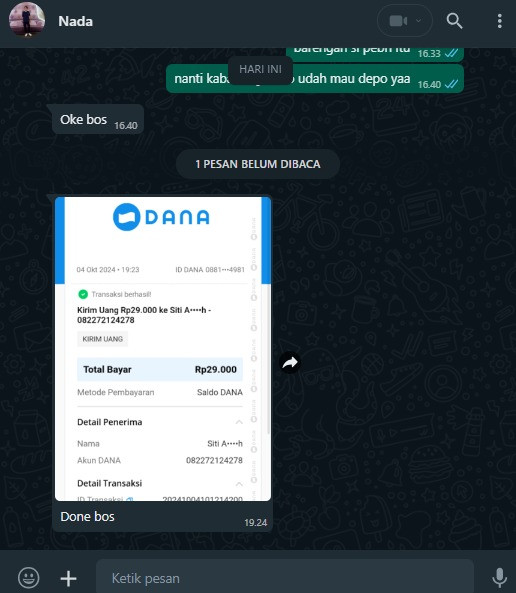Forward the DANA receipt image
Image resolution: width=516 pixels, height=593 pixels.
(290, 363)
